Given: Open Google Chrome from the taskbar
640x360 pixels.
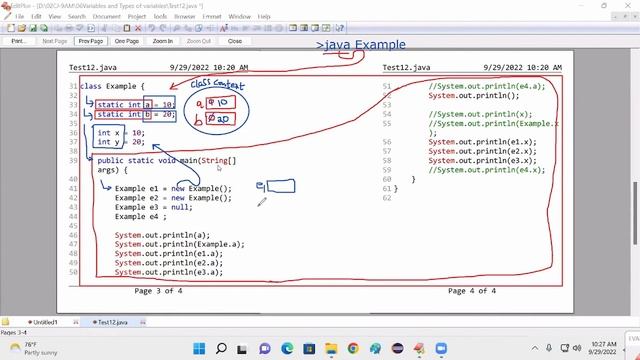Looking at the screenshot, I should click(353, 349).
